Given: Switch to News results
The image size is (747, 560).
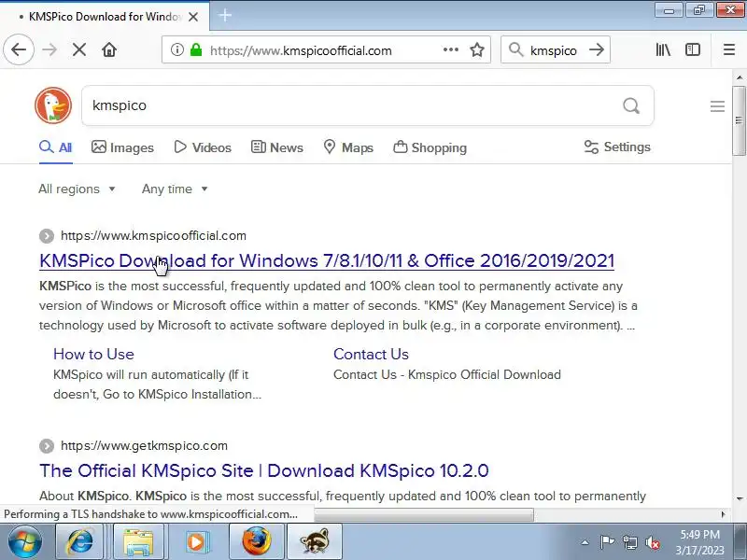Looking at the screenshot, I should pos(276,147).
